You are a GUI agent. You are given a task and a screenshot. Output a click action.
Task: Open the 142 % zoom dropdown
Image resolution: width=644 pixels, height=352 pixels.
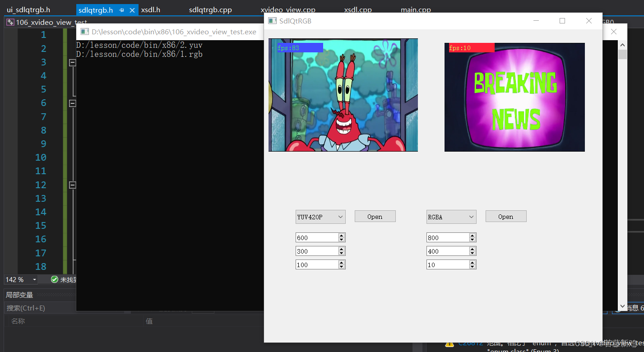[35, 280]
